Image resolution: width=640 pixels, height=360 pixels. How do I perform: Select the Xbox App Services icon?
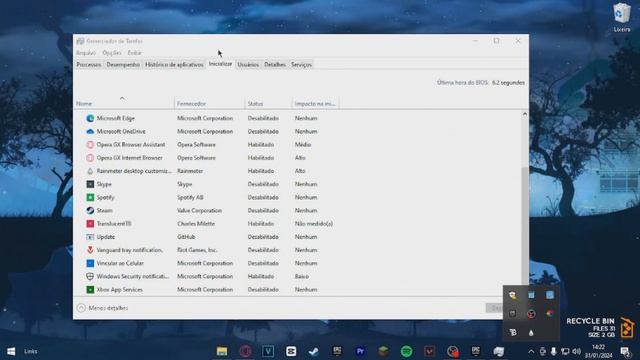point(90,289)
